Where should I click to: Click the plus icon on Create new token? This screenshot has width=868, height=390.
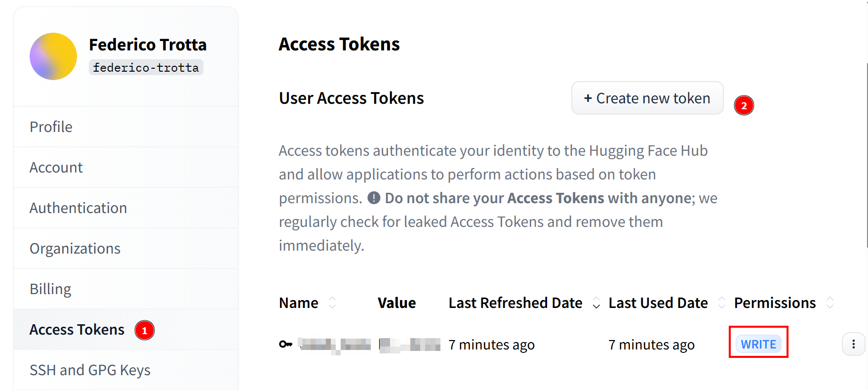coord(588,98)
